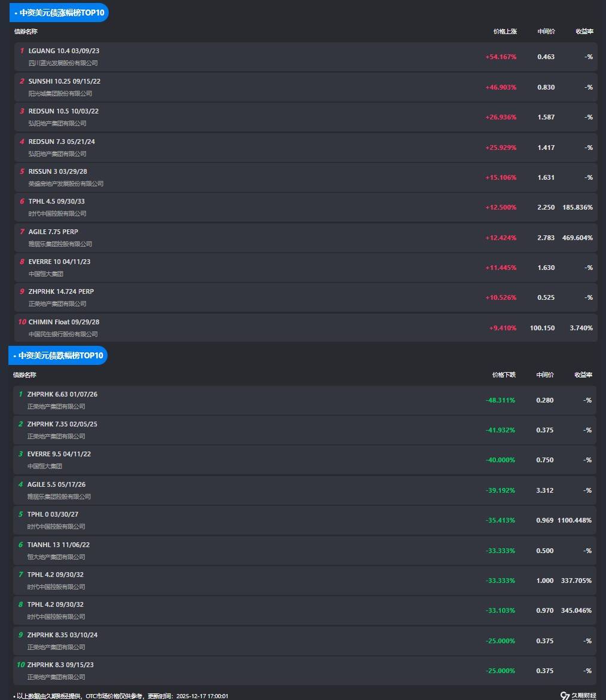The image size is (606, 700).
Task: Select the 中资美元债涨幅榜TOP10 header tab
Action: [x=59, y=13]
